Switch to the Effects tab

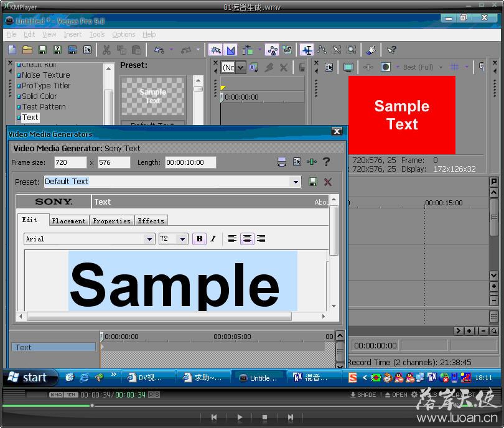pos(151,221)
